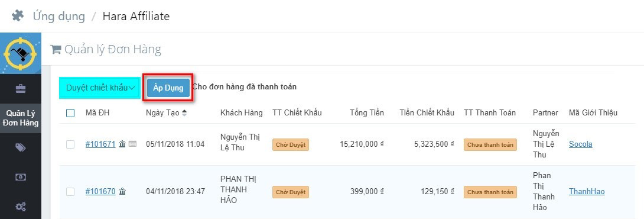Toggle the select-all checkbox in table header

(x=70, y=113)
